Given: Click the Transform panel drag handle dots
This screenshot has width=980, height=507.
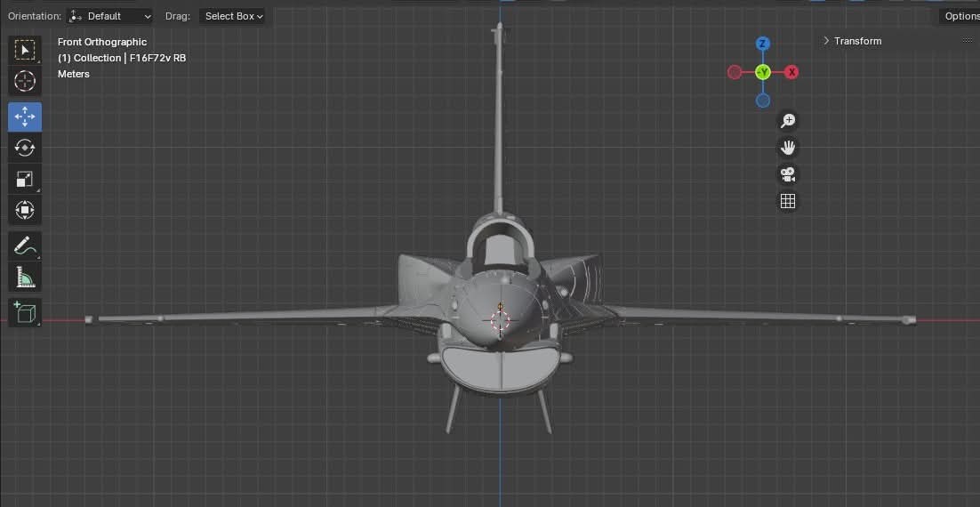Looking at the screenshot, I should tap(968, 41).
